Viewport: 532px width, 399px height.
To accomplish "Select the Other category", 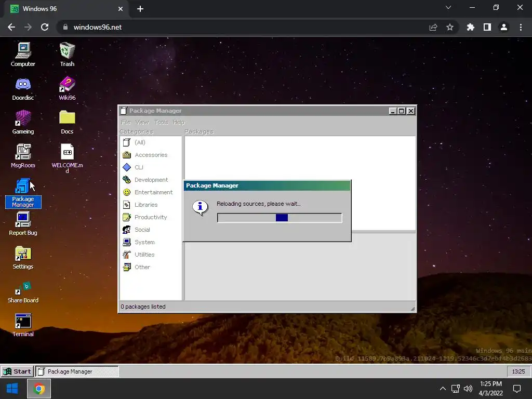I will [151, 267].
